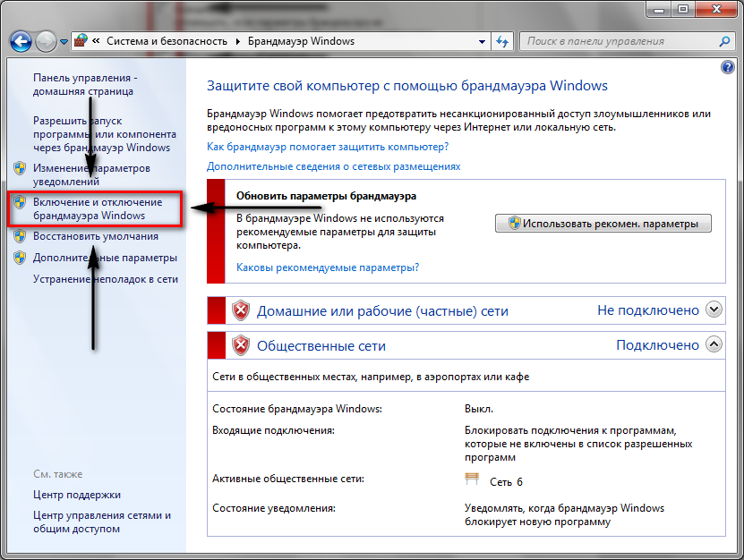
Task: Click the Поиск в панели управления search field
Action: (618, 41)
